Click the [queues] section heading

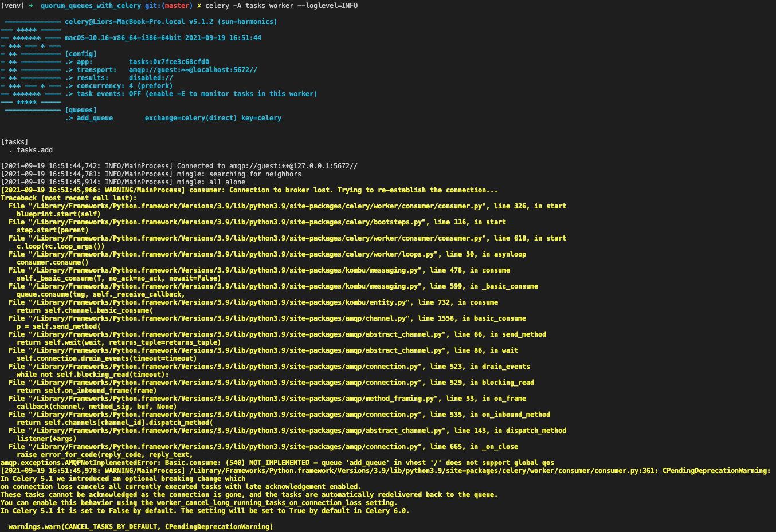[81, 110]
